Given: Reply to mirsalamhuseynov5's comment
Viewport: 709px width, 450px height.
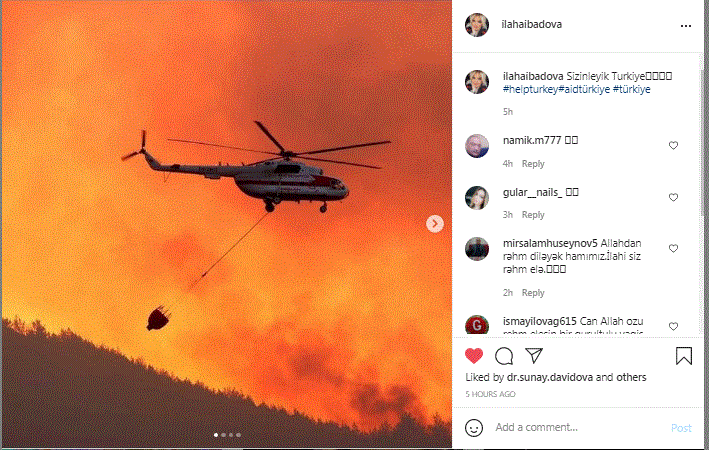Looking at the screenshot, I should (x=533, y=293).
